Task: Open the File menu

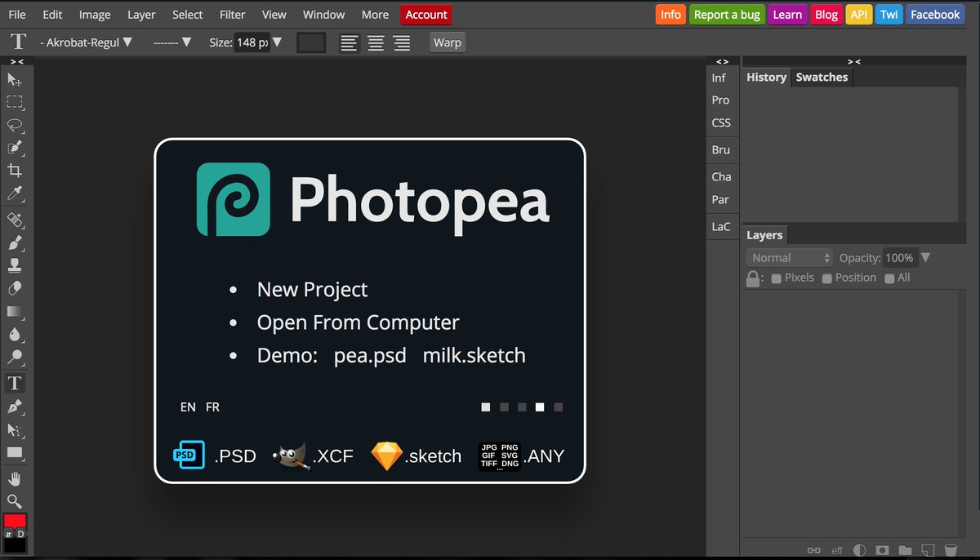Action: tap(17, 15)
